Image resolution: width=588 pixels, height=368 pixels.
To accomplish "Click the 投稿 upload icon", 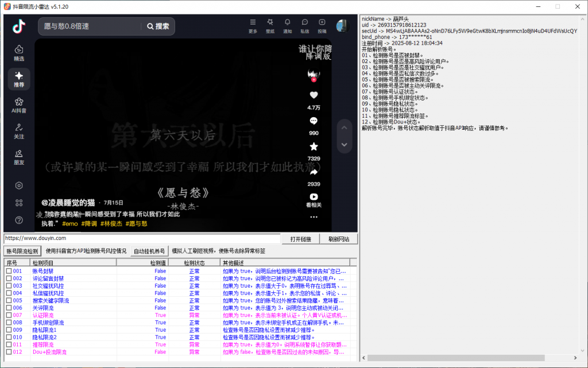I will [322, 26].
